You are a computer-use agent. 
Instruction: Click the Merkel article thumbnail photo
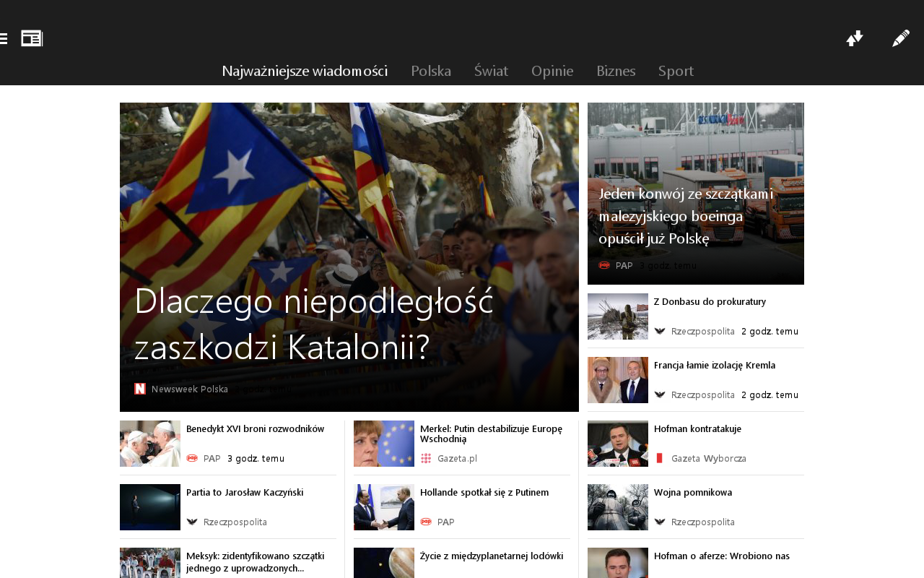click(x=384, y=444)
